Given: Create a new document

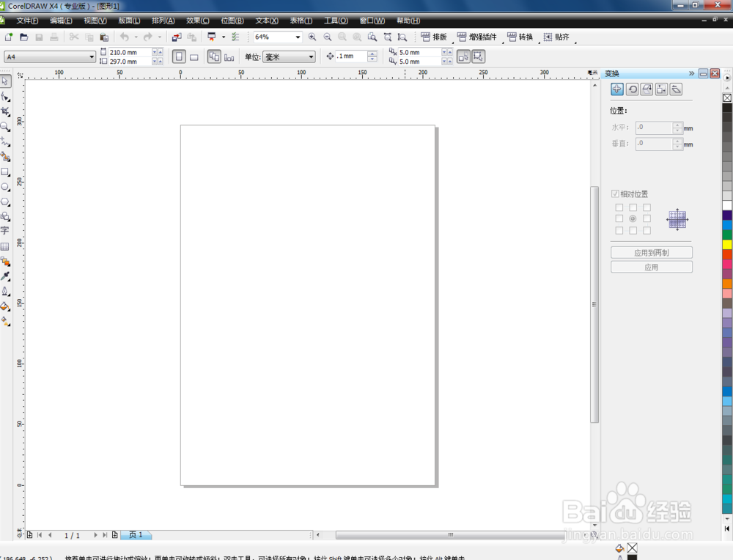Looking at the screenshot, I should pos(8,37).
